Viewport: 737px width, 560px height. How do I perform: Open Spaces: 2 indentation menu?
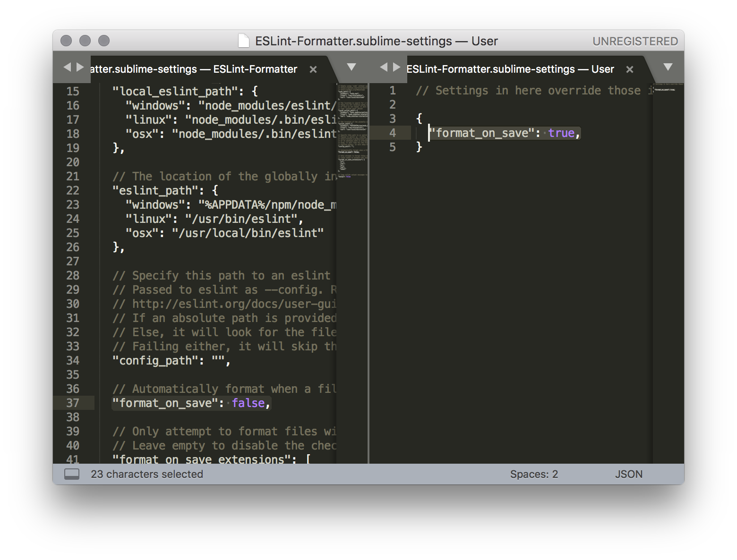pos(534,474)
